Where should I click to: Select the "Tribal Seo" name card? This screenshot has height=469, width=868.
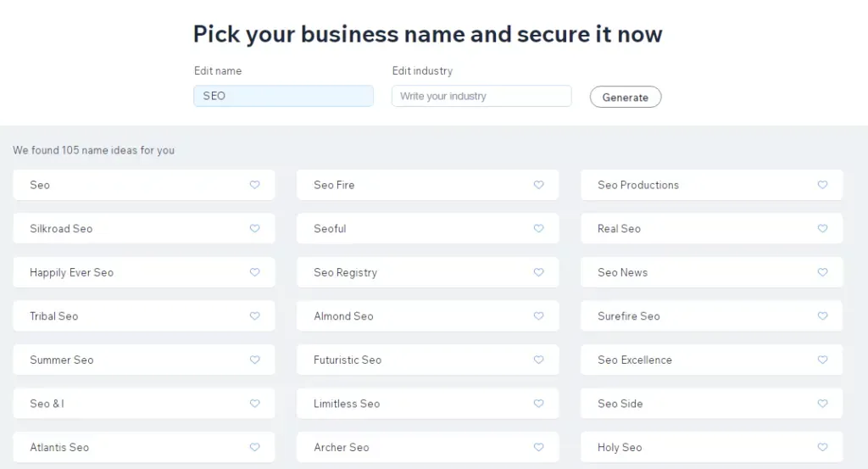coord(127,316)
